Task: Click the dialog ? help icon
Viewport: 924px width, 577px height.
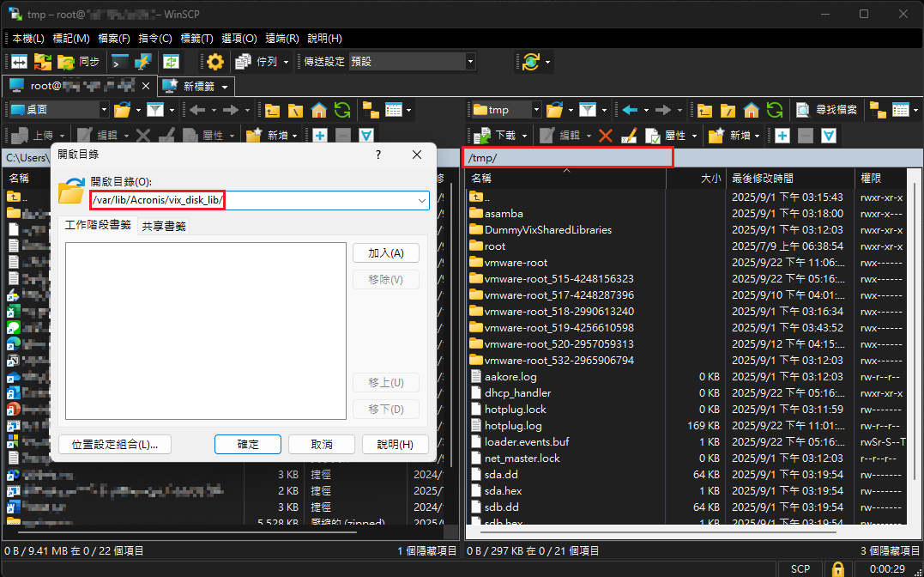Action: [378, 155]
